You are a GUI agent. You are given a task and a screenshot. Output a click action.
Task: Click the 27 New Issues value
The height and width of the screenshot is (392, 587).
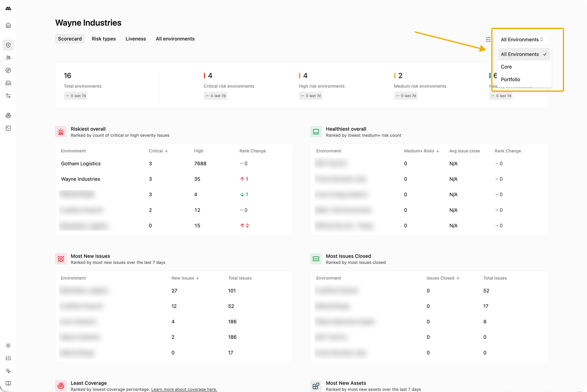[x=174, y=291]
